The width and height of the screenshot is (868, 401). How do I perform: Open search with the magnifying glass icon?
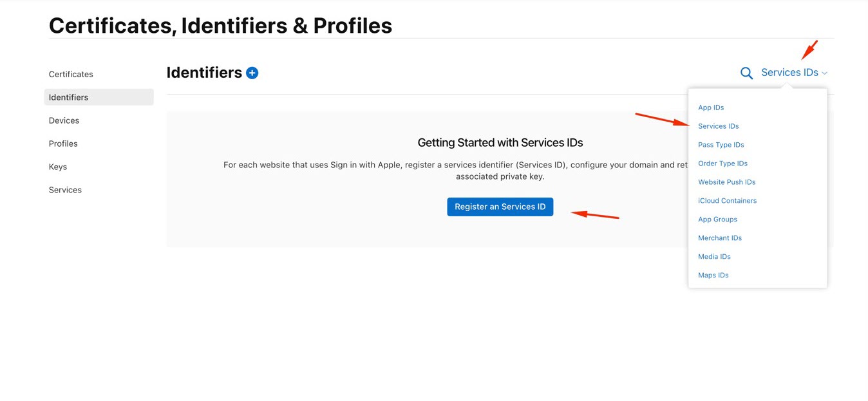[746, 73]
